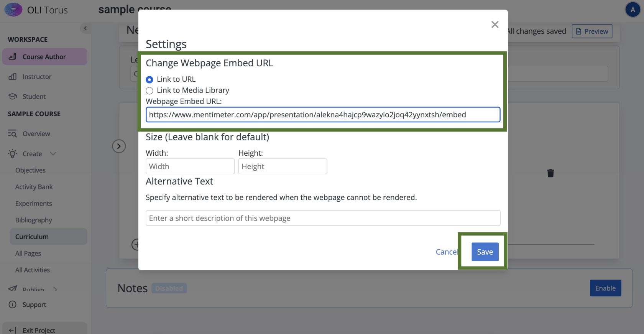Image resolution: width=644 pixels, height=334 pixels.
Task: Click the trash delete icon
Action: pos(550,173)
